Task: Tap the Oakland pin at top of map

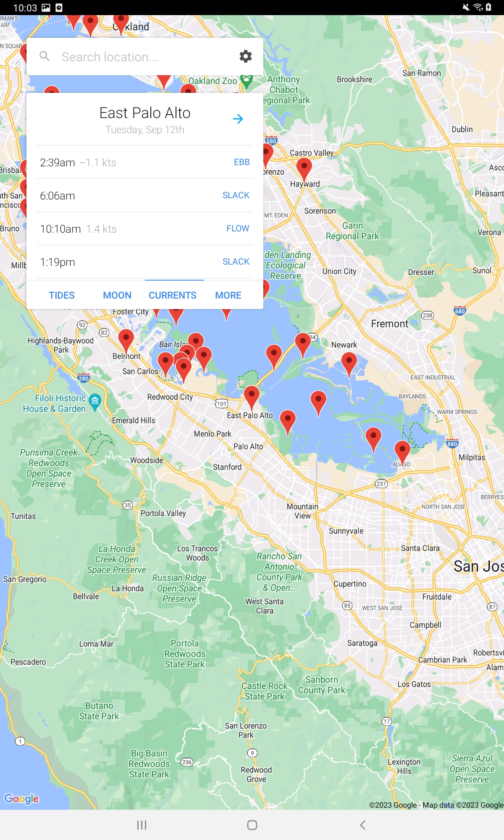Action: tap(121, 23)
